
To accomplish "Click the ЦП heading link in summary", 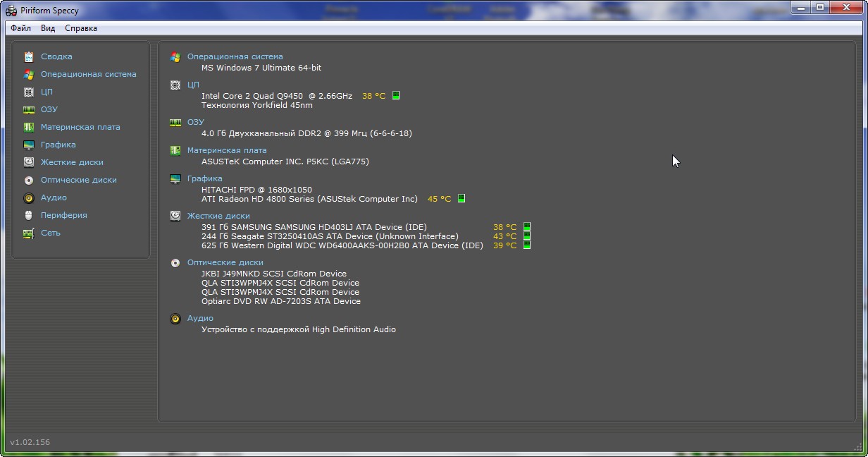I will (x=193, y=85).
